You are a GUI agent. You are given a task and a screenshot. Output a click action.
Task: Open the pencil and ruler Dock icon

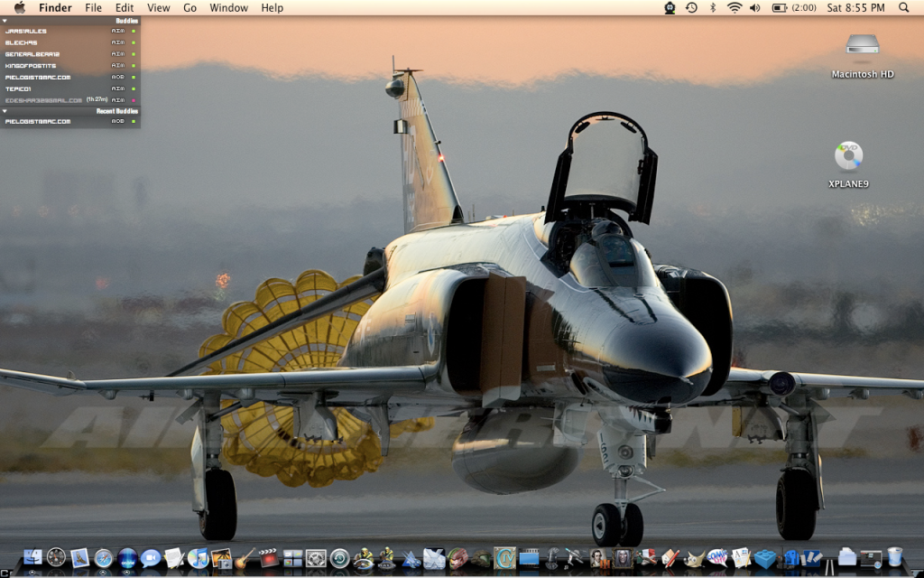670,558
